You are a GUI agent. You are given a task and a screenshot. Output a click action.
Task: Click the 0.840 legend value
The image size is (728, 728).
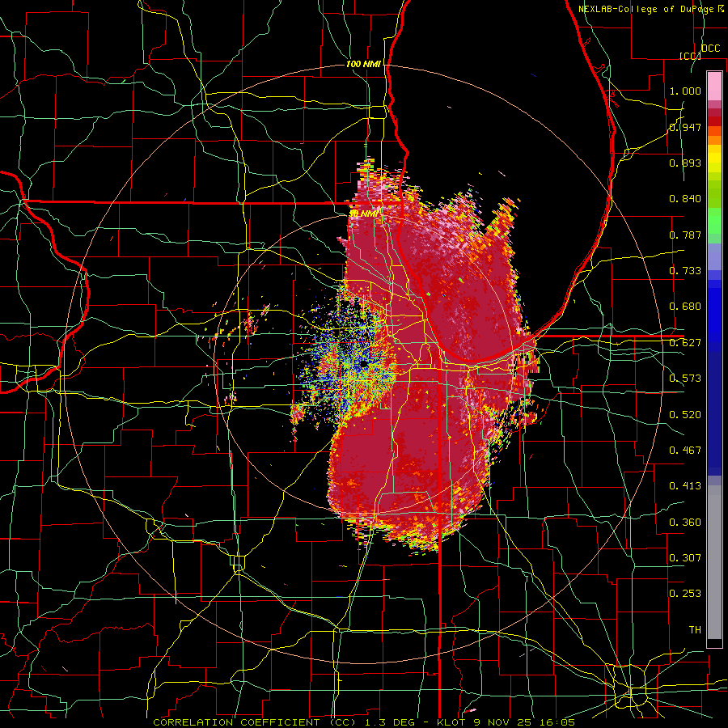click(685, 199)
